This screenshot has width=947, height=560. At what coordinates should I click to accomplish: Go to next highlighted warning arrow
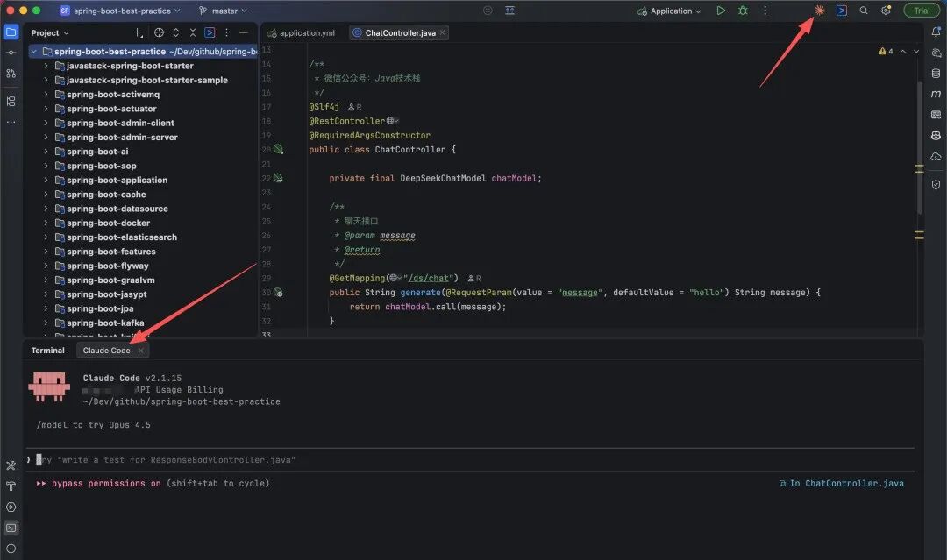916,52
